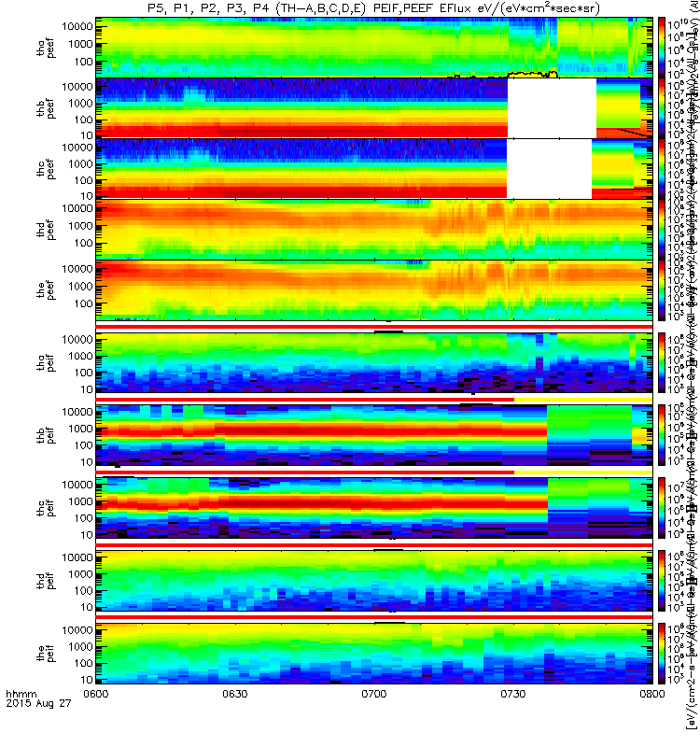Select the 'thc peef' panel axis label
This screenshot has height=747, width=700.
coord(46,170)
